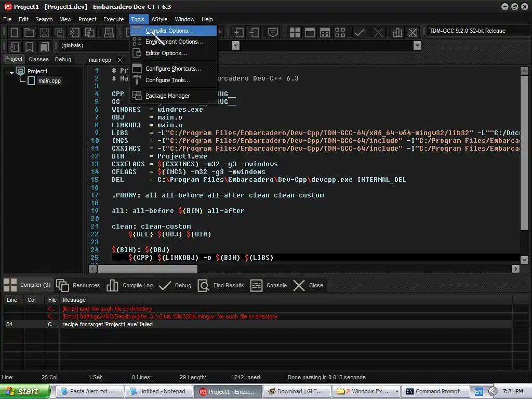Image resolution: width=532 pixels, height=399 pixels.
Task: Open the Search menu
Action: pyautogui.click(x=44, y=19)
